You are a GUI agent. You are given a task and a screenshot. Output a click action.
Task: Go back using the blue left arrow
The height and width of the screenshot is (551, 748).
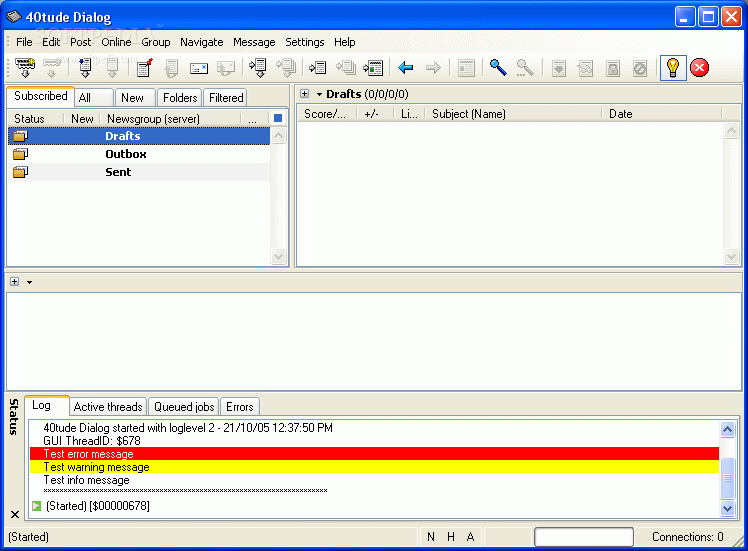405,68
